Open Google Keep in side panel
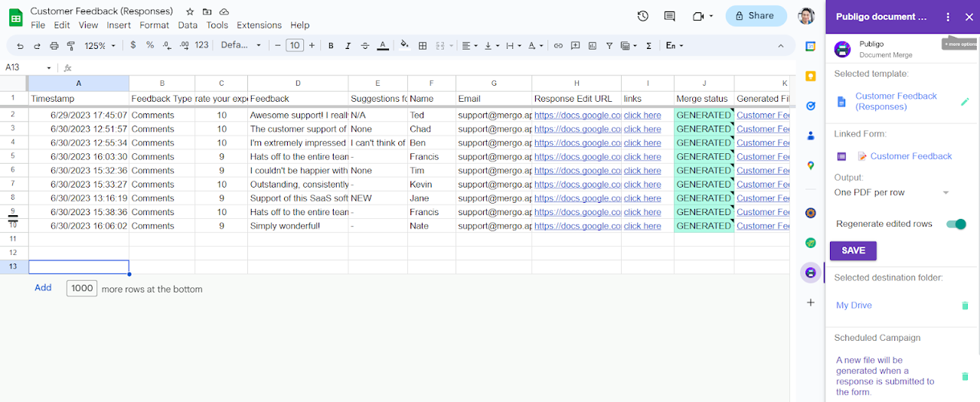The image size is (980, 402). point(811,76)
